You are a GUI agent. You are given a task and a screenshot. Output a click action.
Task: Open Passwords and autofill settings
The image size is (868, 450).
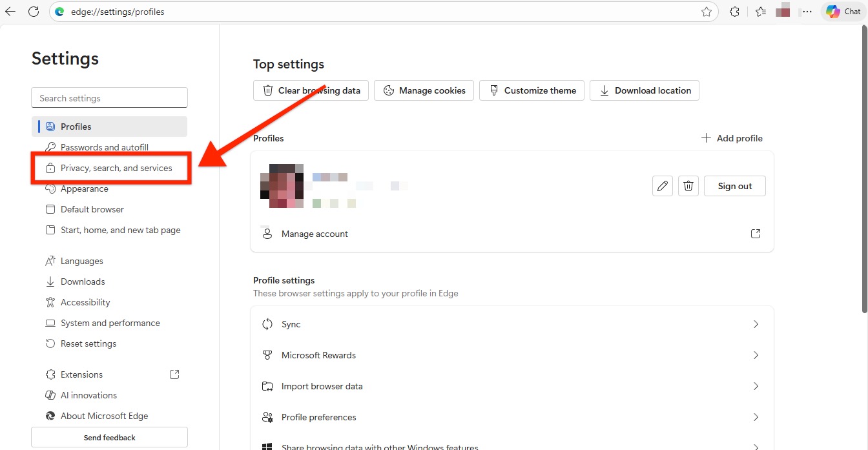tap(109, 147)
